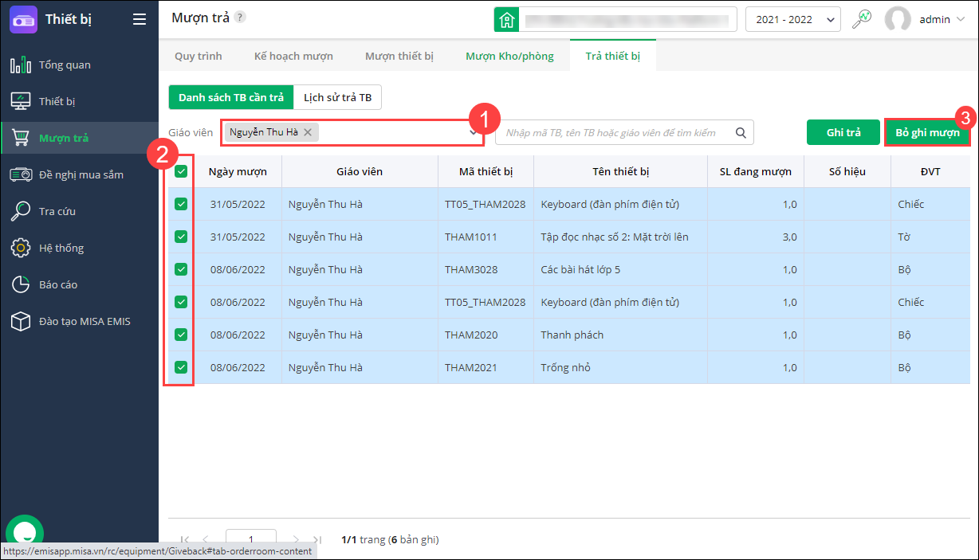Uncheck the TT05_THAM2028 row dated 31/05/2022
This screenshot has height=560, width=979.
[181, 204]
